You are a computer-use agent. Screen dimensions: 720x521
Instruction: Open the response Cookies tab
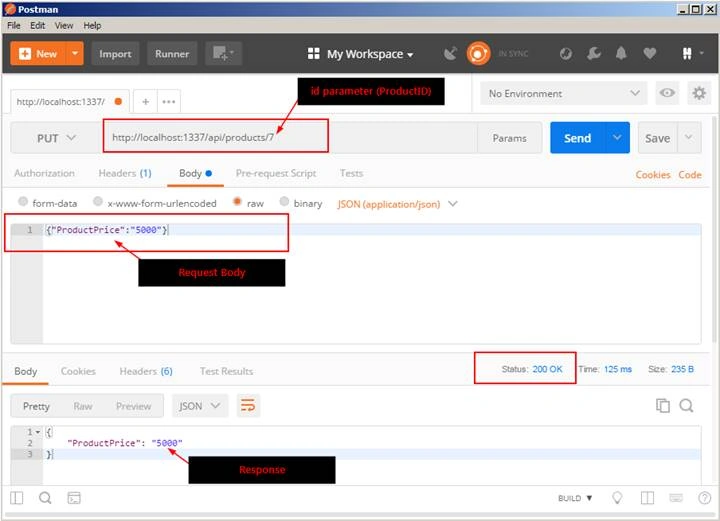pyautogui.click(x=78, y=371)
